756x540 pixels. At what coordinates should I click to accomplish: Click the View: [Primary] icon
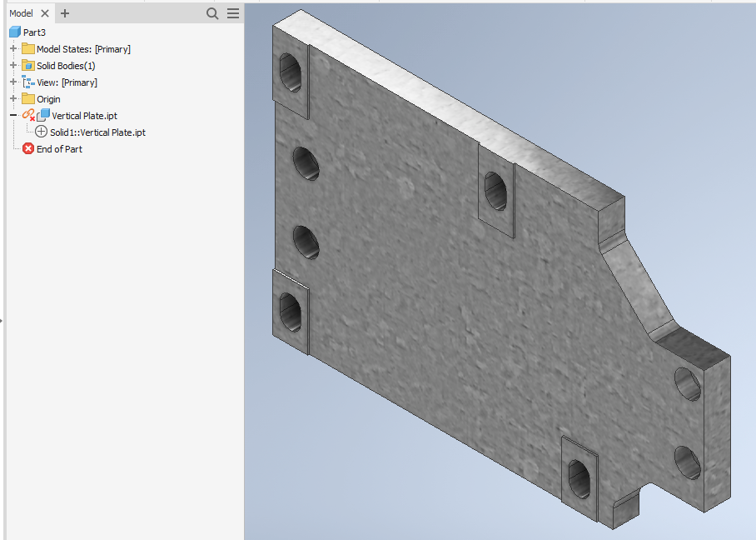point(27,82)
